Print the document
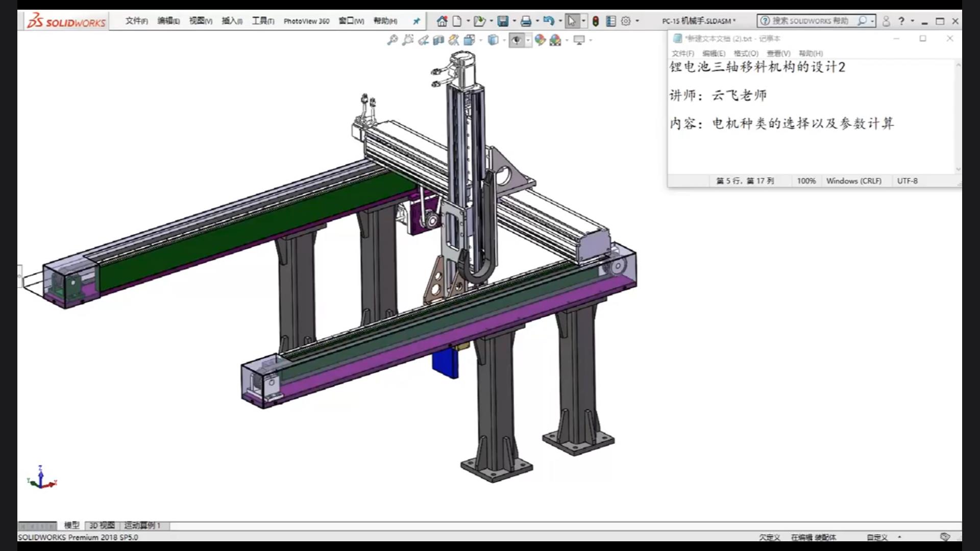The height and width of the screenshot is (551, 980). coord(526,21)
